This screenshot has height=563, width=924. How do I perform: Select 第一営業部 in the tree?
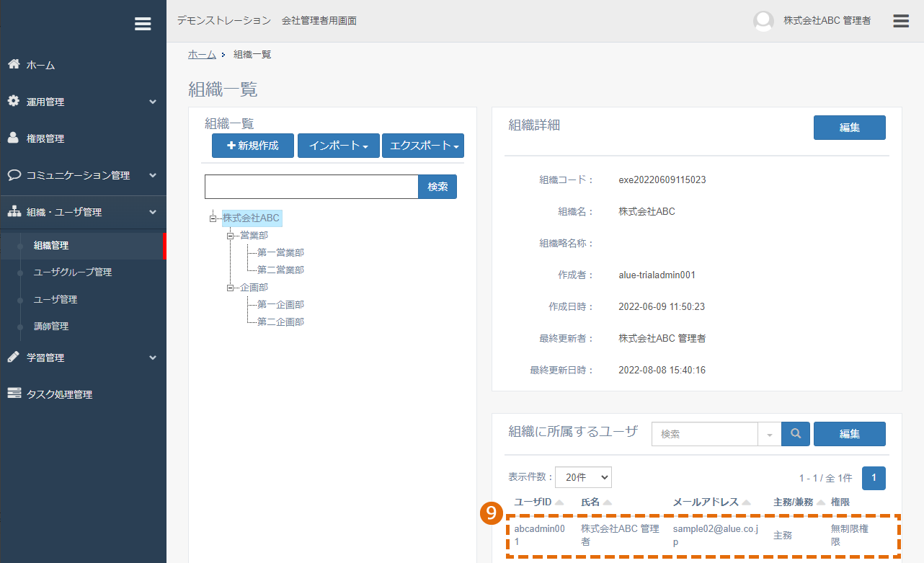point(280,252)
